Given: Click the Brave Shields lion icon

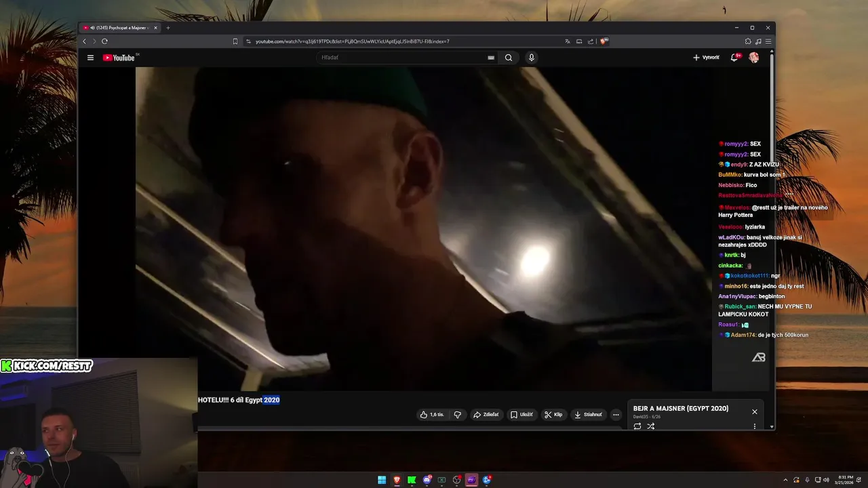Looking at the screenshot, I should (x=603, y=41).
